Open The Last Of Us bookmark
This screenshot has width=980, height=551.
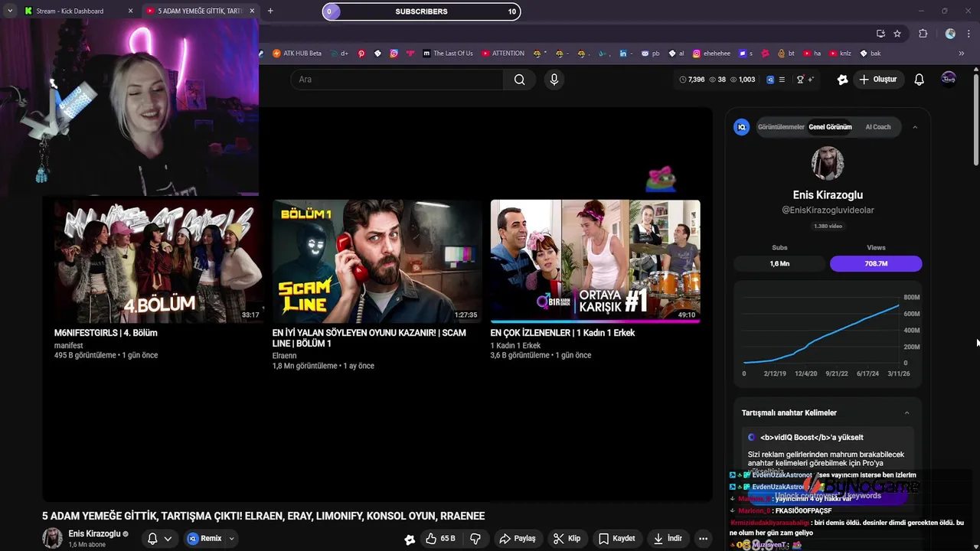pyautogui.click(x=448, y=54)
